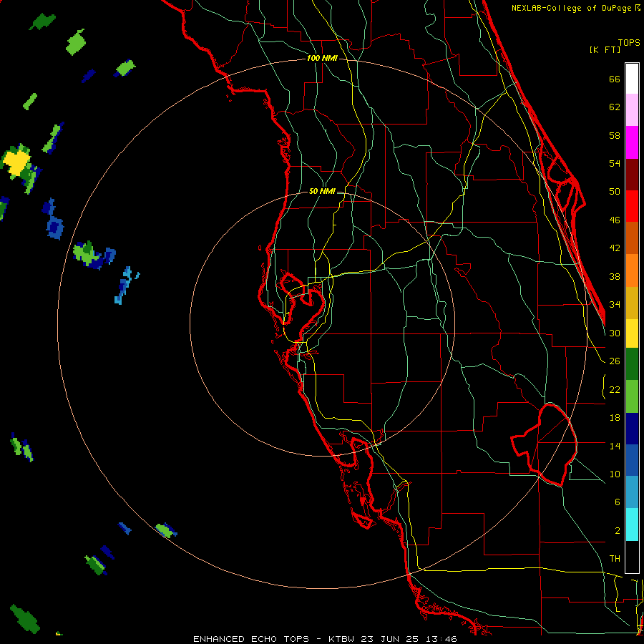The width and height of the screenshot is (644, 644).
Task: Select the bright orange legend swatch near 38
Action: click(632, 270)
